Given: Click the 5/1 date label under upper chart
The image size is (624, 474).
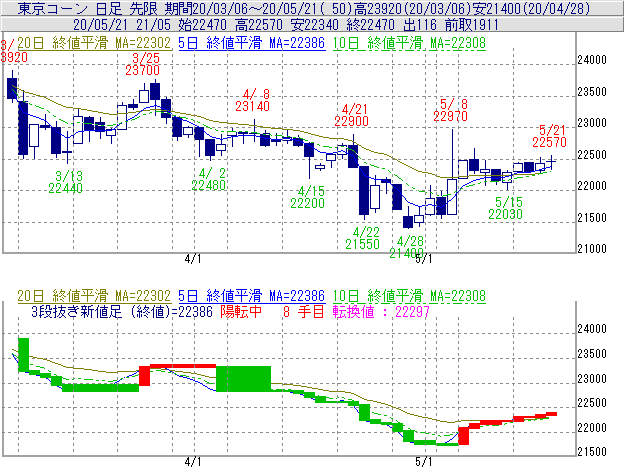Looking at the screenshot, I should [424, 259].
